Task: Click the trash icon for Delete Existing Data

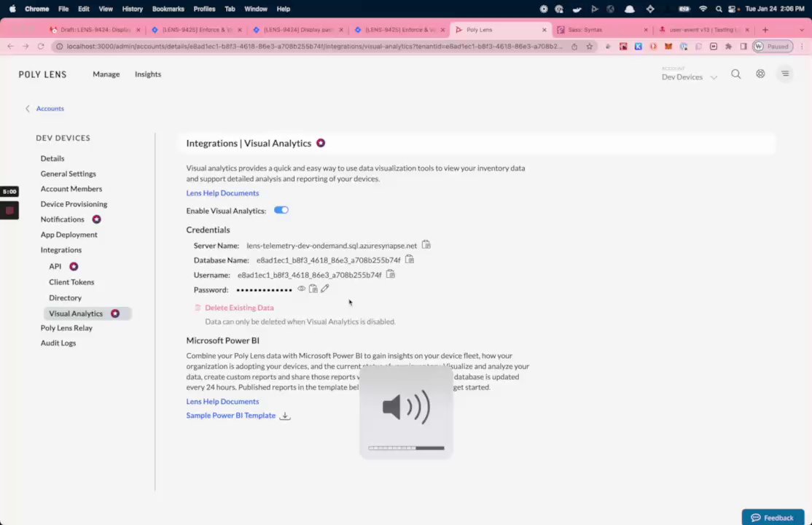Action: click(x=198, y=308)
